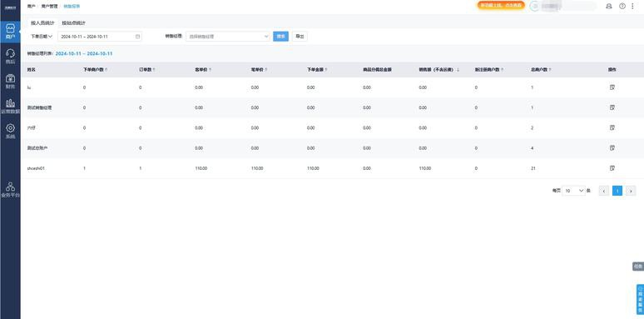This screenshot has width=644, height=319.
Task: Open the 运营数据 operations data sidebar icon
Action: click(x=10, y=106)
